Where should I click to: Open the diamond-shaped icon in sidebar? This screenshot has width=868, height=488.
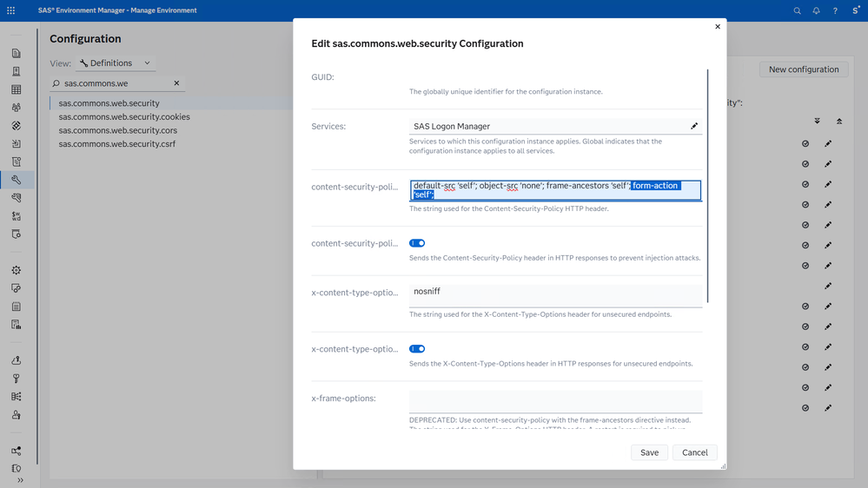click(x=16, y=126)
